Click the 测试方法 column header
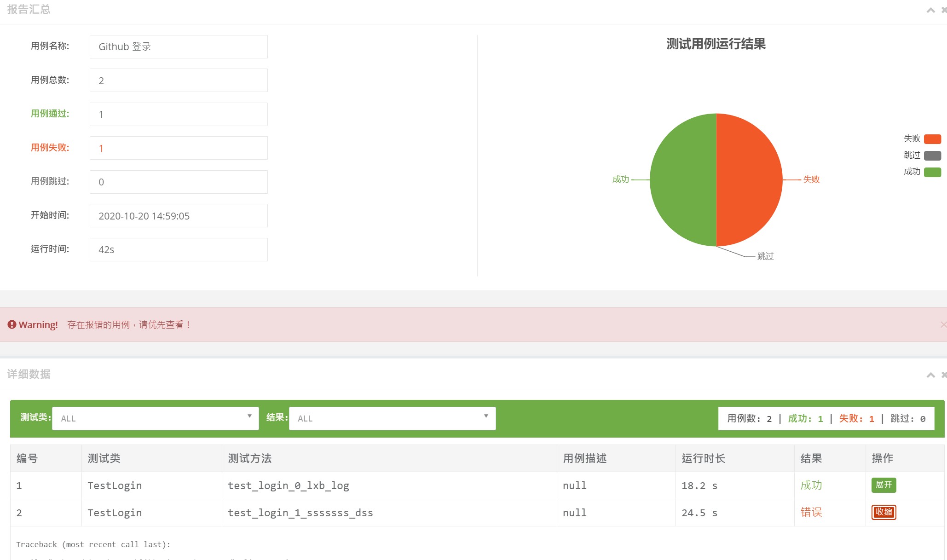This screenshot has height=560, width=947. pos(389,458)
